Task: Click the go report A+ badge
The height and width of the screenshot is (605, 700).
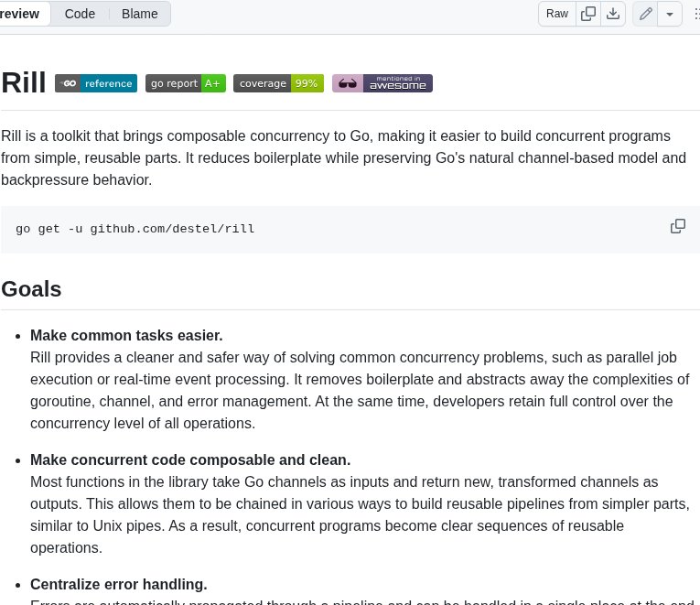Action: (185, 83)
